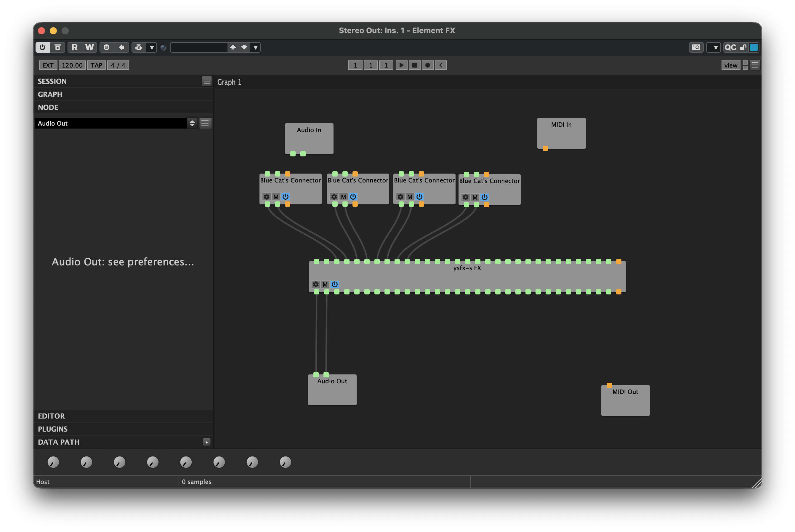Open settings gear on ysfx-s FX node
795x532 pixels.
(x=315, y=284)
